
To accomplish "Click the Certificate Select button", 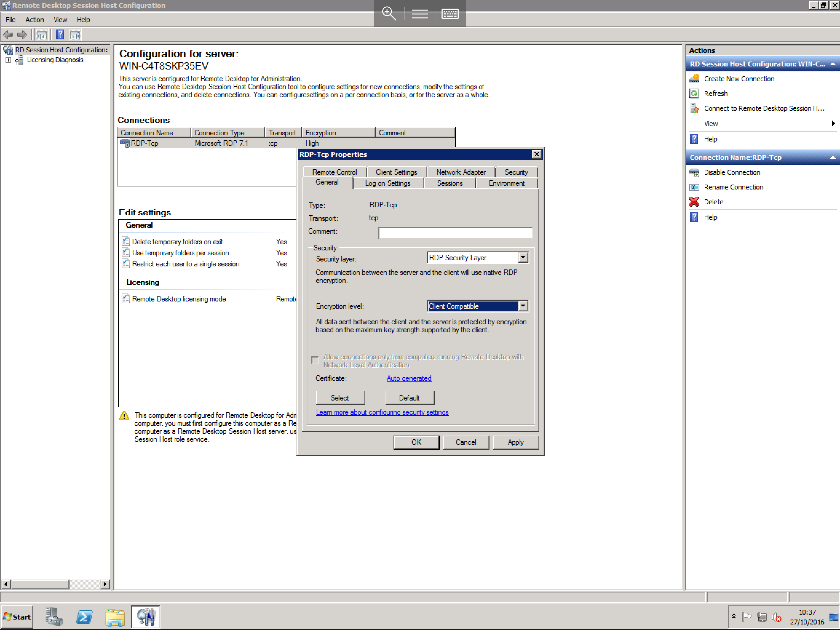I will click(x=339, y=397).
